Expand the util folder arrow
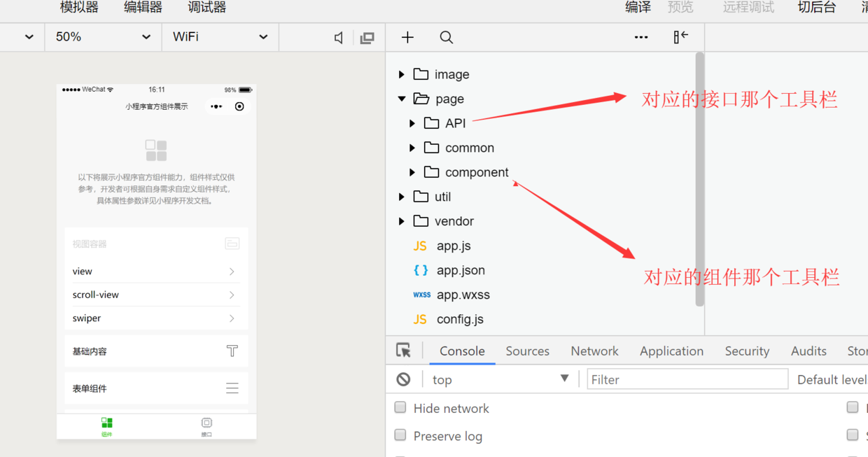868x457 pixels. [x=401, y=197]
